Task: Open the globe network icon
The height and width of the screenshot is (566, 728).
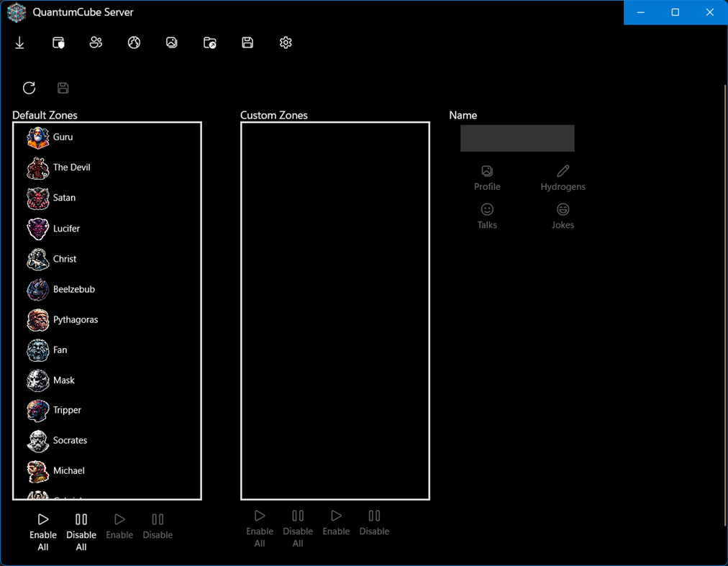Action: click(x=134, y=42)
